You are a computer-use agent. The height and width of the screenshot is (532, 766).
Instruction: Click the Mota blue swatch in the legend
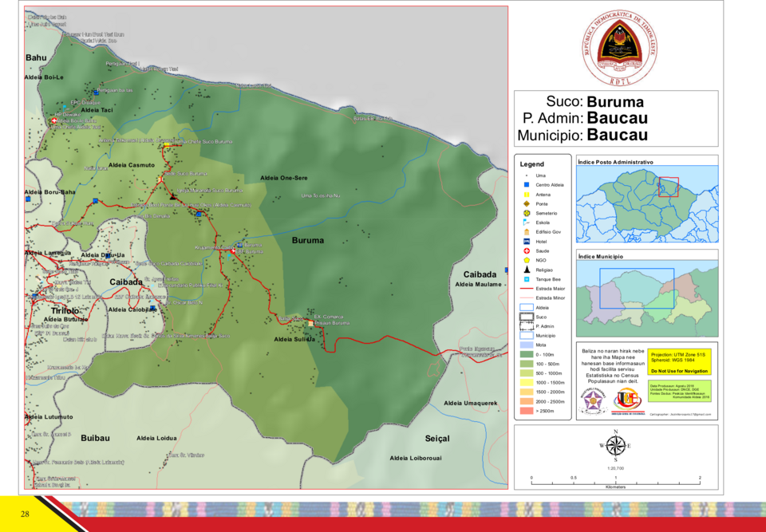(527, 345)
